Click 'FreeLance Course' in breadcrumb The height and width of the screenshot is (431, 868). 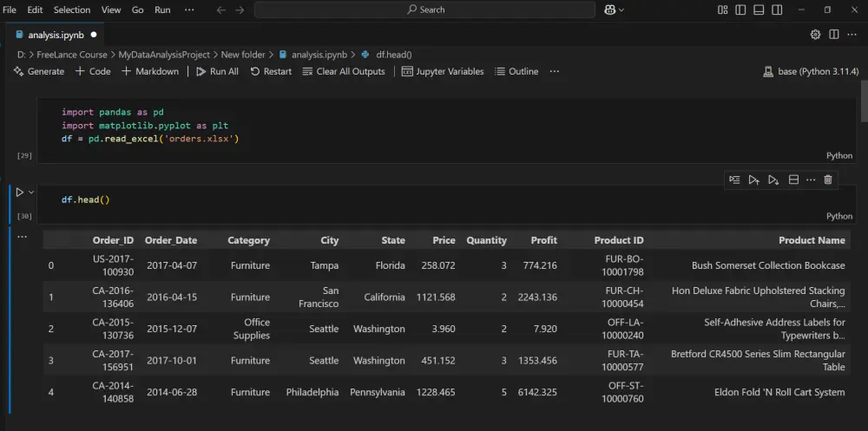[72, 55]
